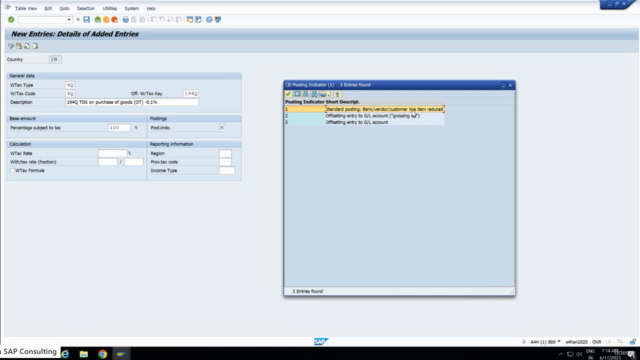
Task: Click the Region input field
Action: [225, 153]
